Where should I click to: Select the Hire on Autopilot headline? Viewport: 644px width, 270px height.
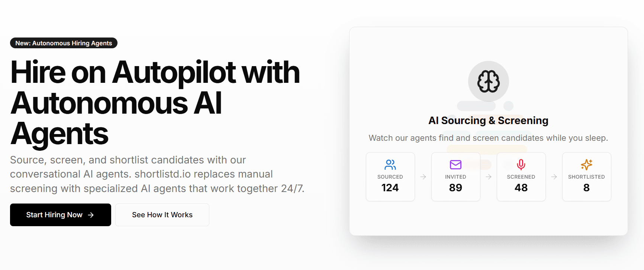pyautogui.click(x=155, y=102)
